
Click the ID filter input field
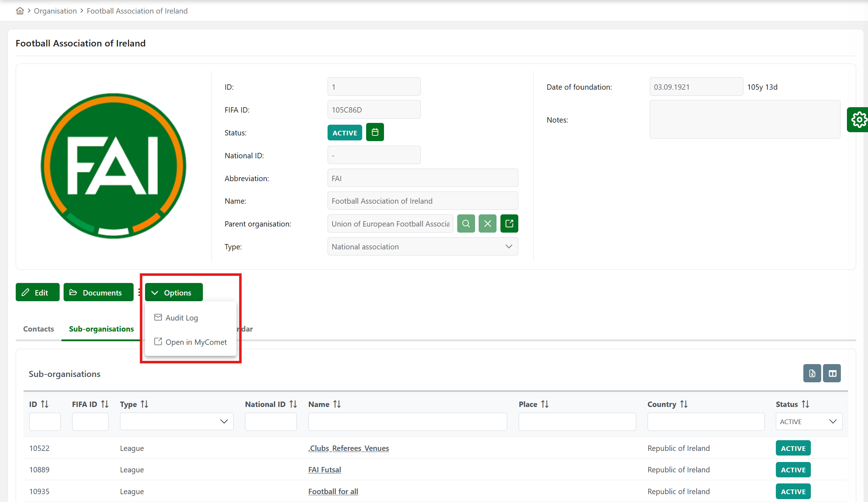tap(45, 422)
